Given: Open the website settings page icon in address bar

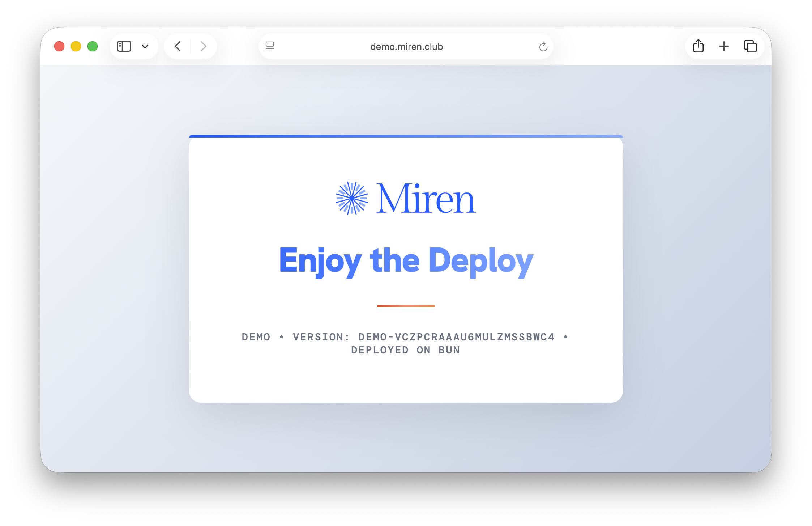Looking at the screenshot, I should coord(270,46).
